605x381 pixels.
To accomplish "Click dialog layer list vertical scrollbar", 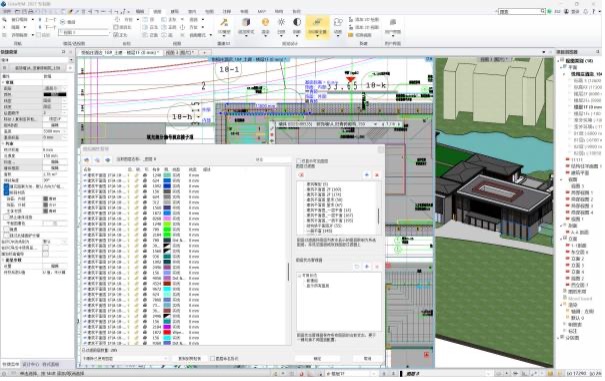I will click(288, 272).
